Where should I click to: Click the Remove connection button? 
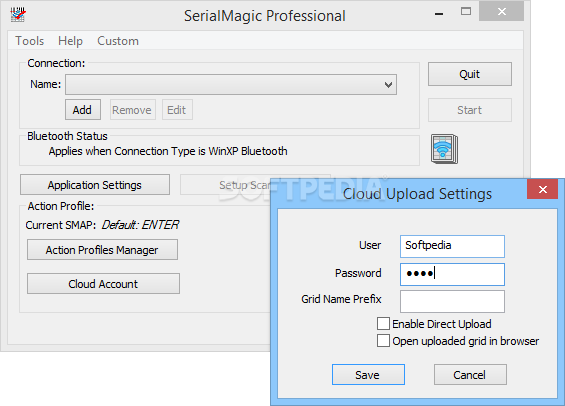click(132, 110)
